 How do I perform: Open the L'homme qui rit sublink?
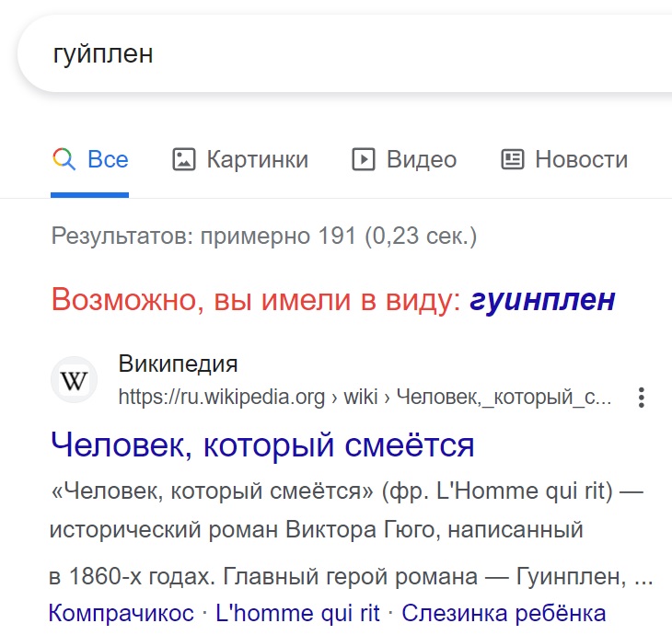(297, 613)
